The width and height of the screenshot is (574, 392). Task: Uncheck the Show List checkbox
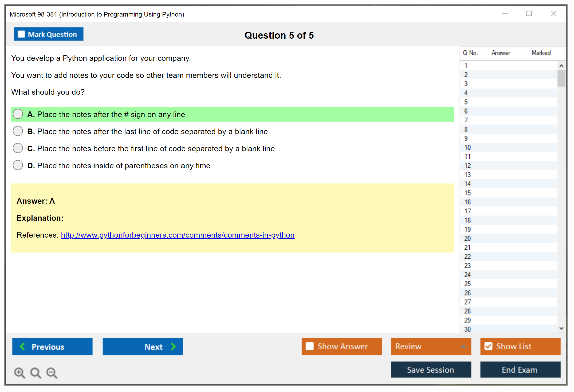(x=488, y=346)
